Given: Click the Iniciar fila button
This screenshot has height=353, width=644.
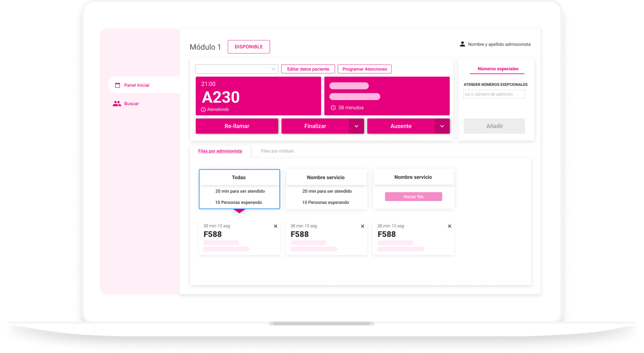Looking at the screenshot, I should 413,197.
